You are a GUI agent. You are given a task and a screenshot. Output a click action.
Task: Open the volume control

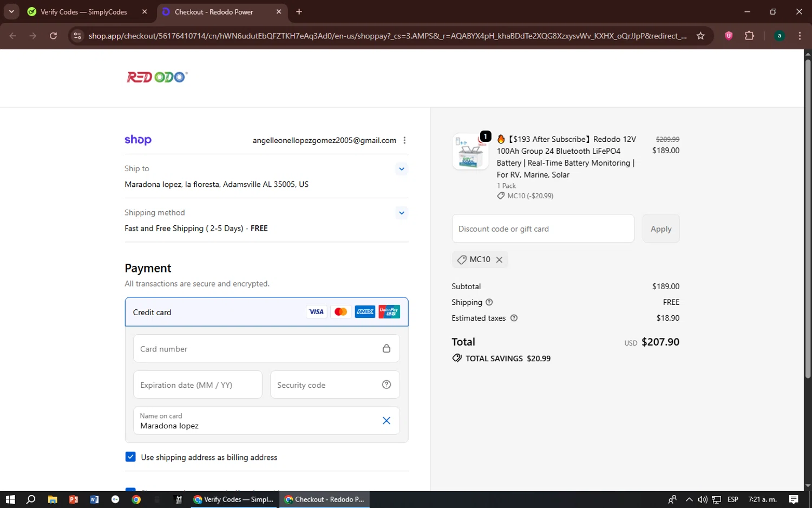[x=703, y=499]
